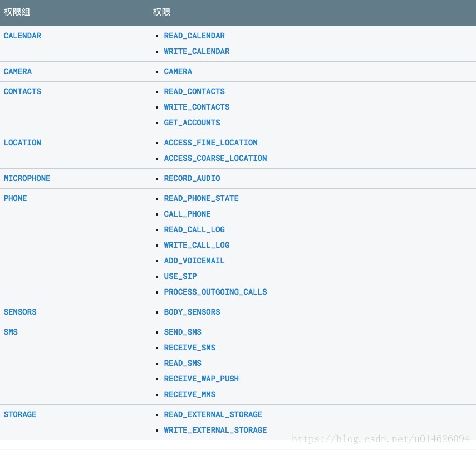Viewport: 476px width, 450px height.
Task: Open the STORAGE permission group link
Action: point(20,414)
